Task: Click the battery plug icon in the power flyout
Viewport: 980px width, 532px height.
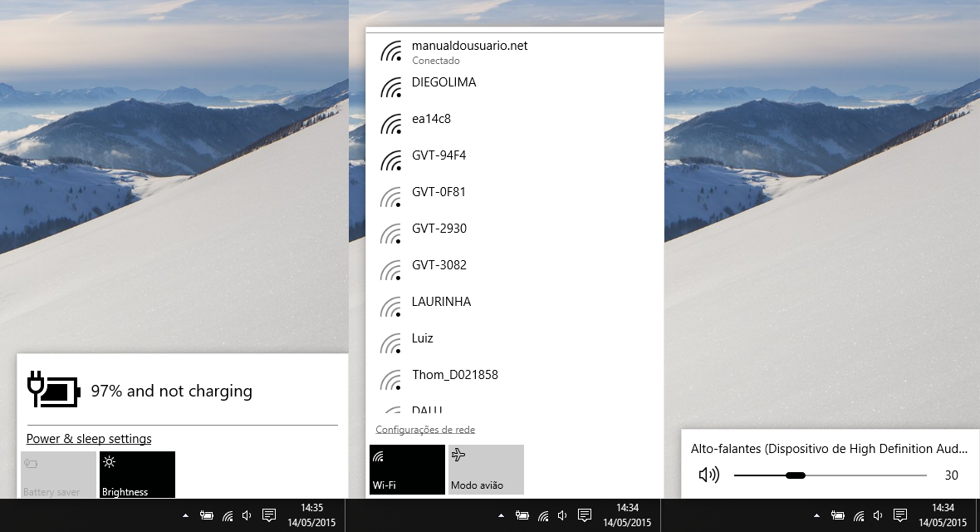Action: [x=54, y=390]
